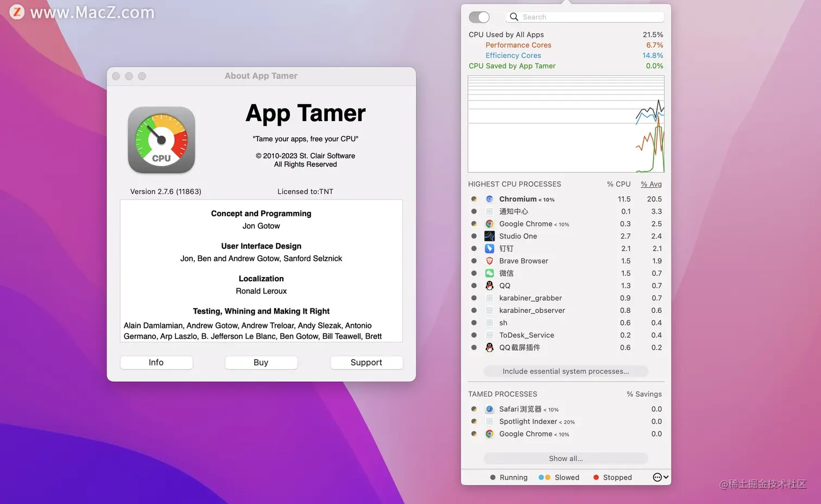Click the Spotlight Indexer icon

pos(489,421)
